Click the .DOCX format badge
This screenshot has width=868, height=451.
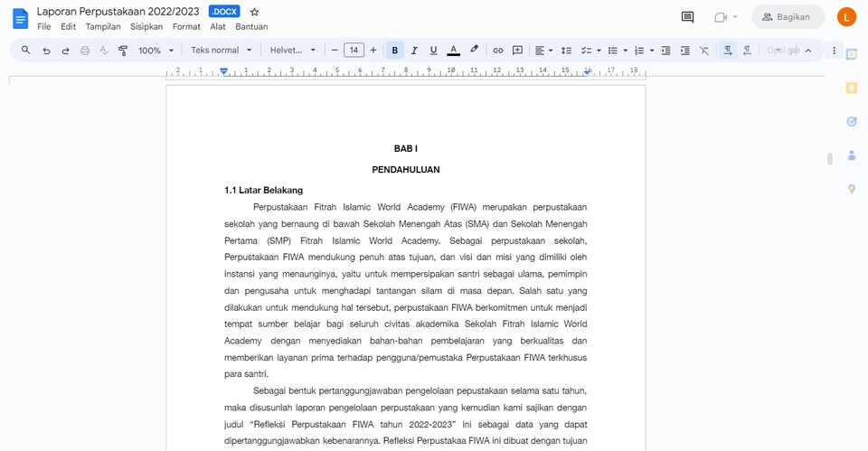coord(224,11)
